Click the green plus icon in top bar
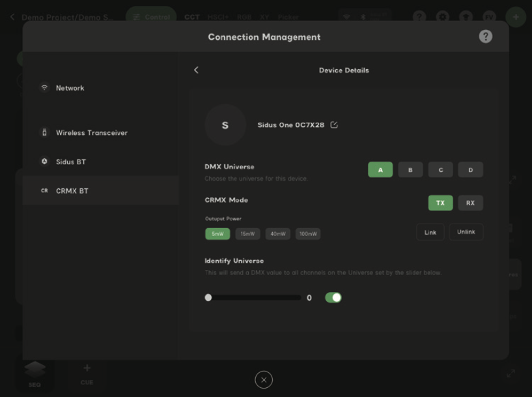This screenshot has height=397, width=532. (x=515, y=16)
